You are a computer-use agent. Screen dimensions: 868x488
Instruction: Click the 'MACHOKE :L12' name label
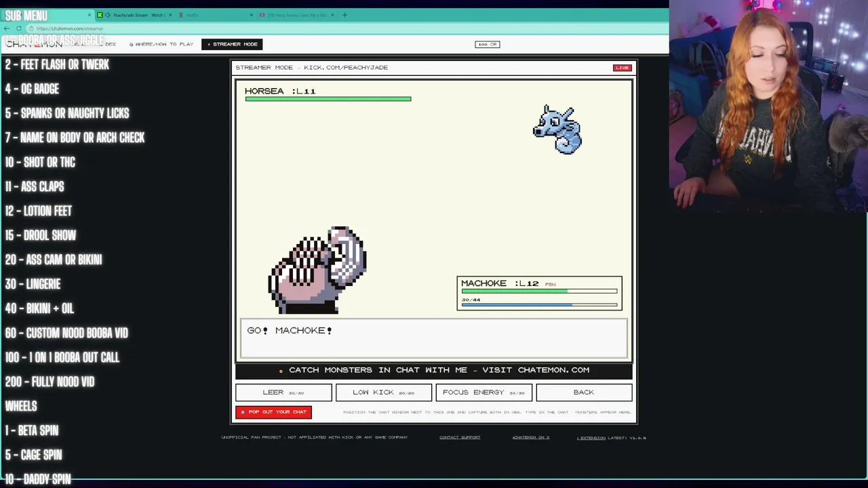500,283
